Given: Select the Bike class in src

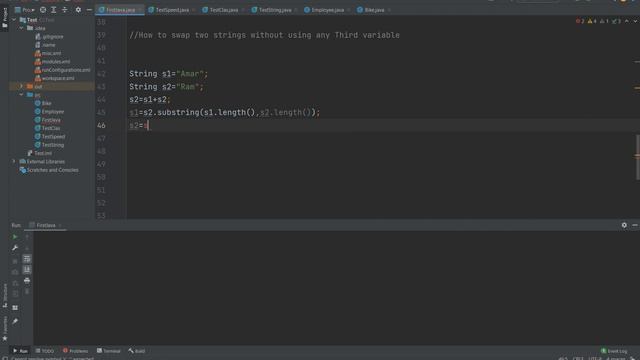Looking at the screenshot, I should tap(43, 103).
